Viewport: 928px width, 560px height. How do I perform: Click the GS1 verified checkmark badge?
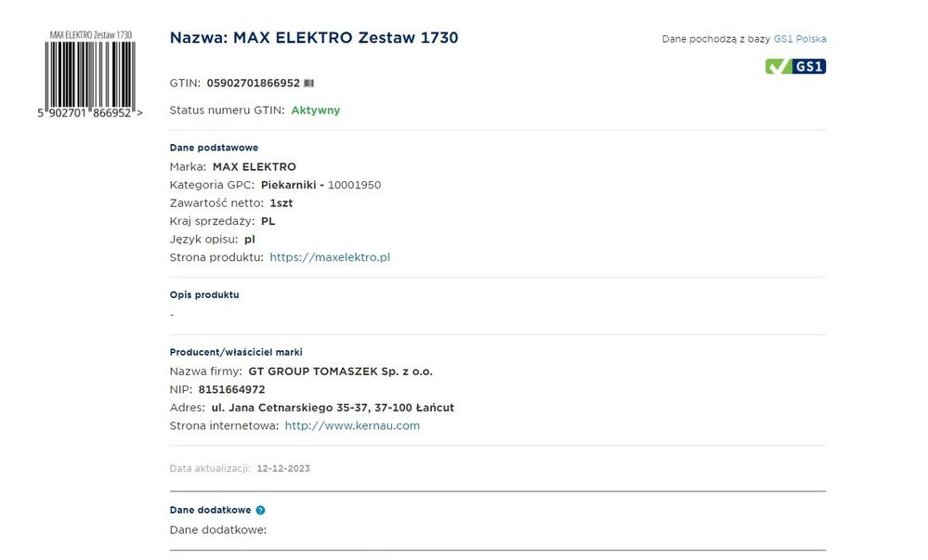(795, 66)
